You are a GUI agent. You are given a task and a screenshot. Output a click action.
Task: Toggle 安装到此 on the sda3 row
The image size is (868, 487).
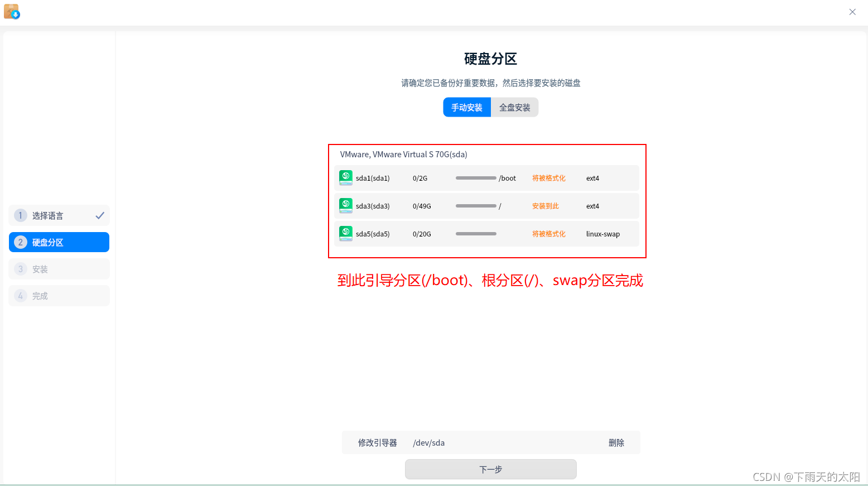click(545, 205)
